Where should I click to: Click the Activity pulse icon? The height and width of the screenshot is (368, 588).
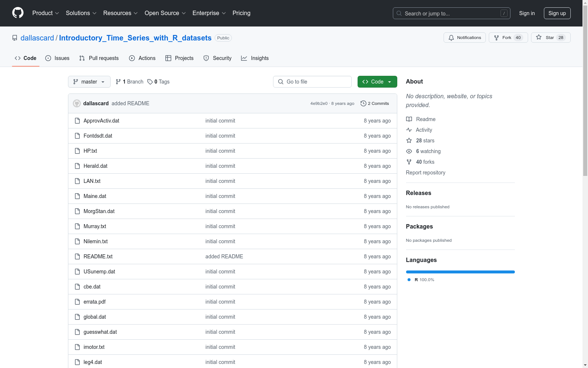coord(409,130)
